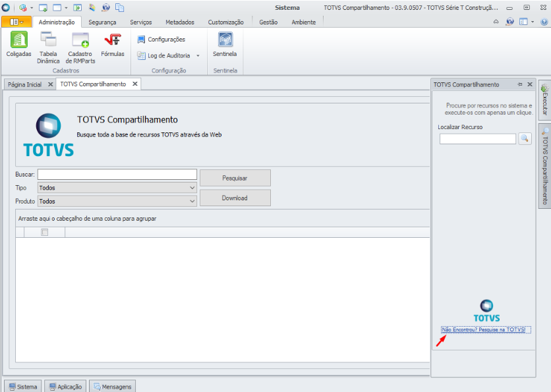This screenshot has height=392, width=551.
Task: Open Log de Auditoria
Action: coord(163,55)
